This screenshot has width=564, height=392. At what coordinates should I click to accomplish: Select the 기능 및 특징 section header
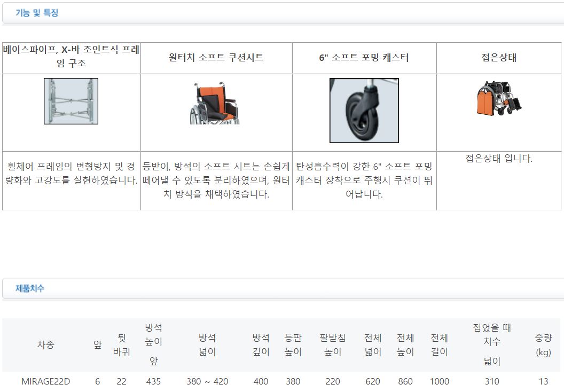37,13
